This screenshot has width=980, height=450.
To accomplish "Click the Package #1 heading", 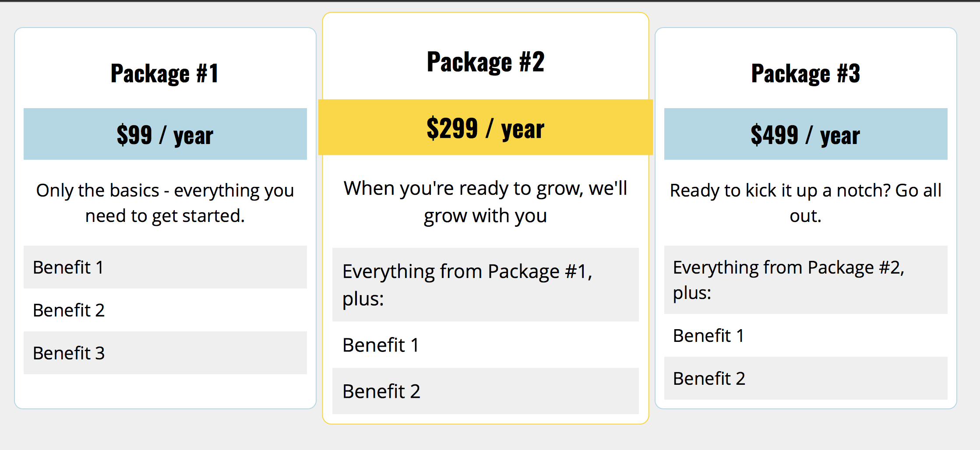I will tap(165, 73).
